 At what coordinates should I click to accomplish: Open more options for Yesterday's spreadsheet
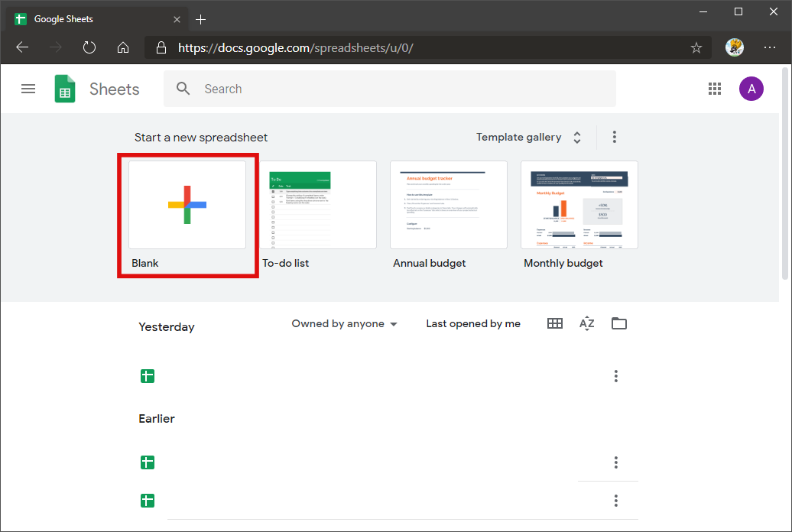pos(615,376)
